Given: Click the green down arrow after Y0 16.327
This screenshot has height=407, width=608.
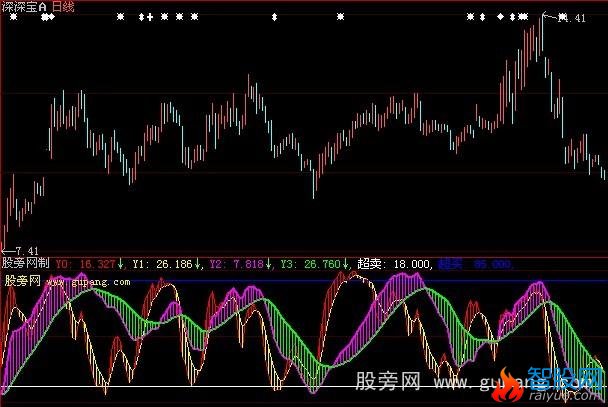Looking at the screenshot, I should pos(121,264).
